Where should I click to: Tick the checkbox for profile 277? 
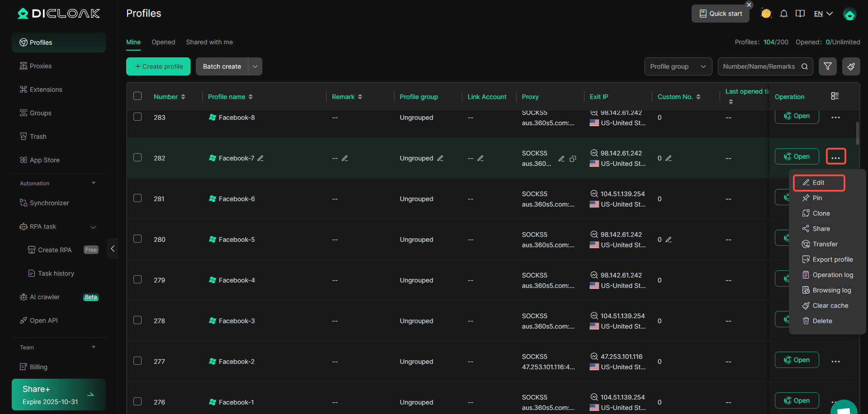point(138,361)
